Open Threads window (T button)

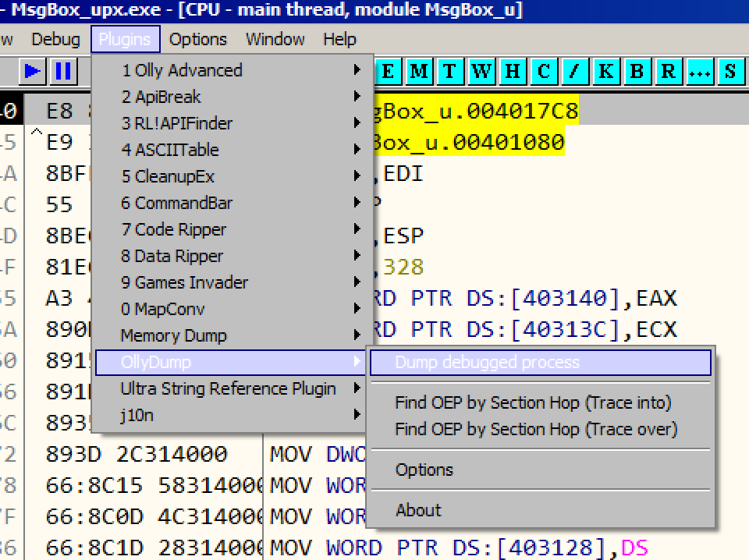coord(449,72)
